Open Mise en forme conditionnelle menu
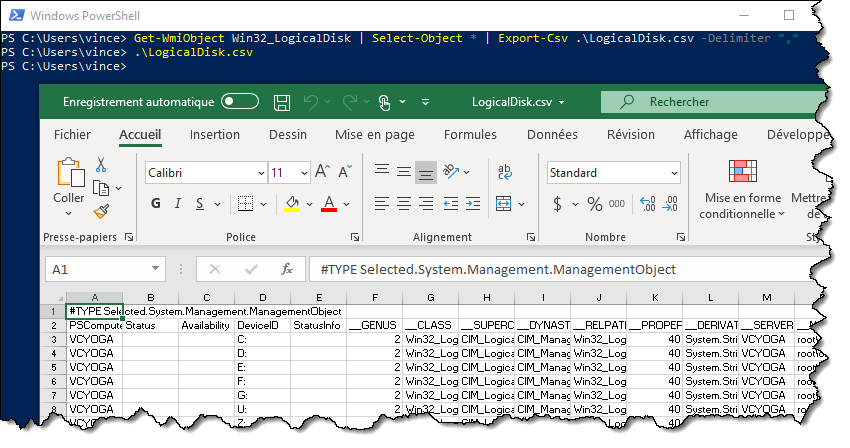The width and height of the screenshot is (850, 448). [743, 190]
